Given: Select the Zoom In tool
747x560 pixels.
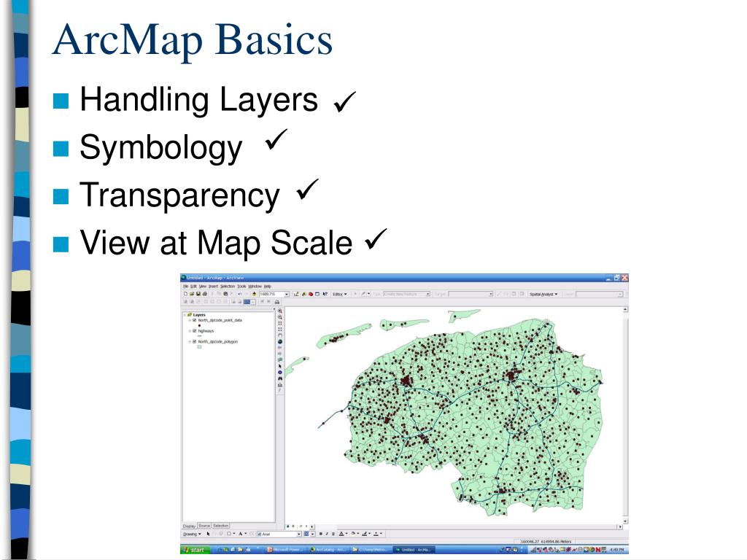Looking at the screenshot, I should point(280,311).
